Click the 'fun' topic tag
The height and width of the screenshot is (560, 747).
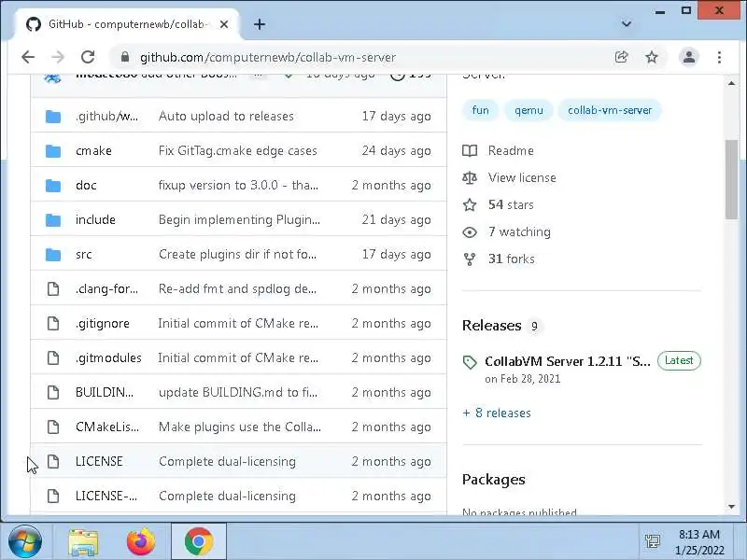tap(480, 110)
